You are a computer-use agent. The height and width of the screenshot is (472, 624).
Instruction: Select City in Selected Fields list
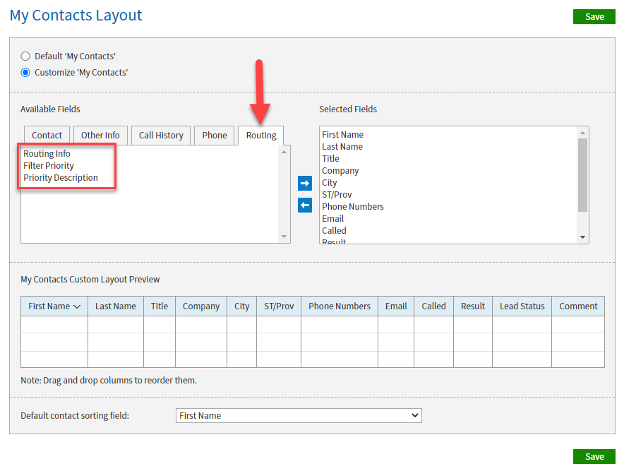pyautogui.click(x=330, y=183)
